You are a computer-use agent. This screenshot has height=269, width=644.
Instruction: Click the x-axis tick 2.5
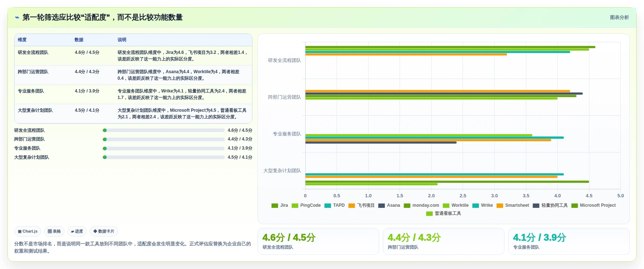point(463,196)
